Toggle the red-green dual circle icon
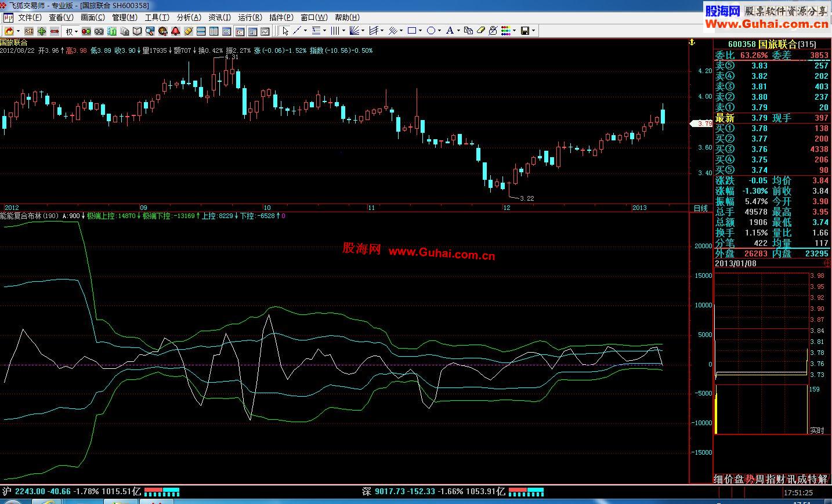The width and height of the screenshot is (832, 504). [86, 31]
